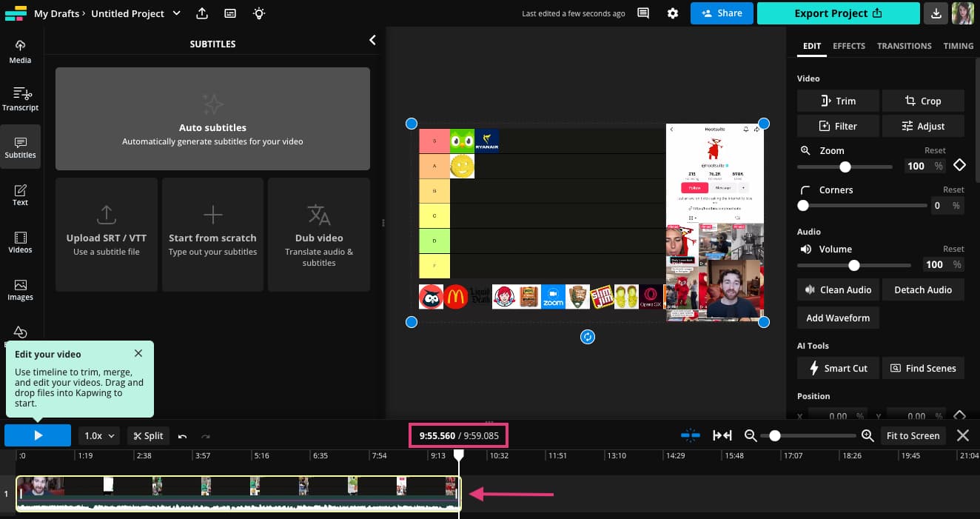Image resolution: width=980 pixels, height=519 pixels.
Task: Click the Split button
Action: (148, 436)
